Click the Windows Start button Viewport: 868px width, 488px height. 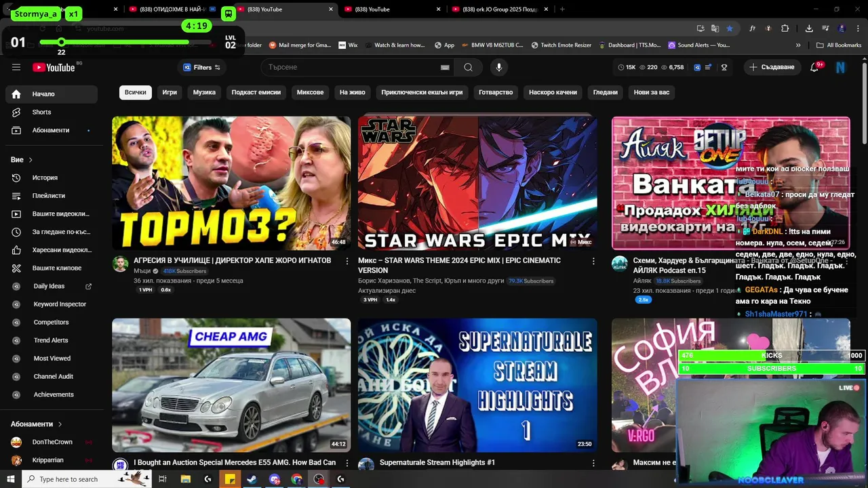[x=12, y=479]
